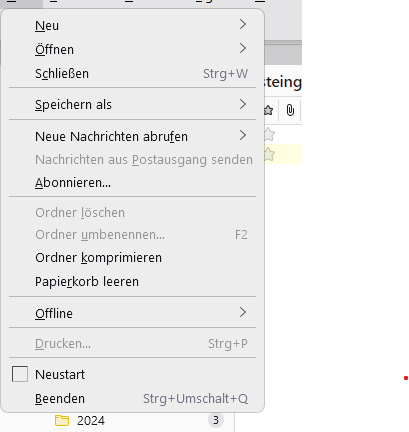
Task: Toggle the Neustart checkbox
Action: (20, 374)
